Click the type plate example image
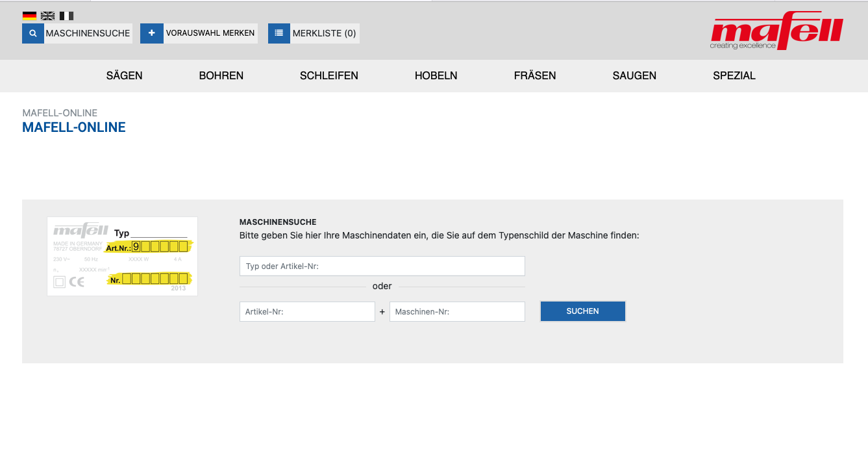This screenshot has height=464, width=868. tap(122, 256)
